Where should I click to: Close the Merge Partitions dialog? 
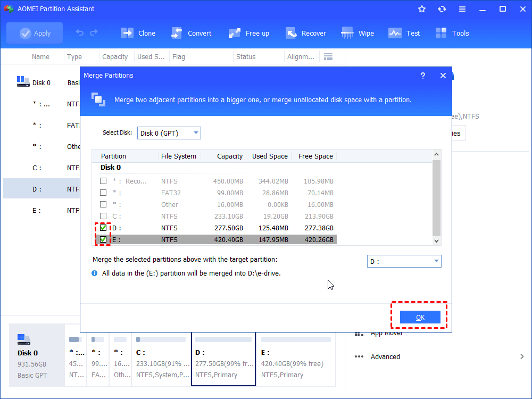(x=443, y=76)
